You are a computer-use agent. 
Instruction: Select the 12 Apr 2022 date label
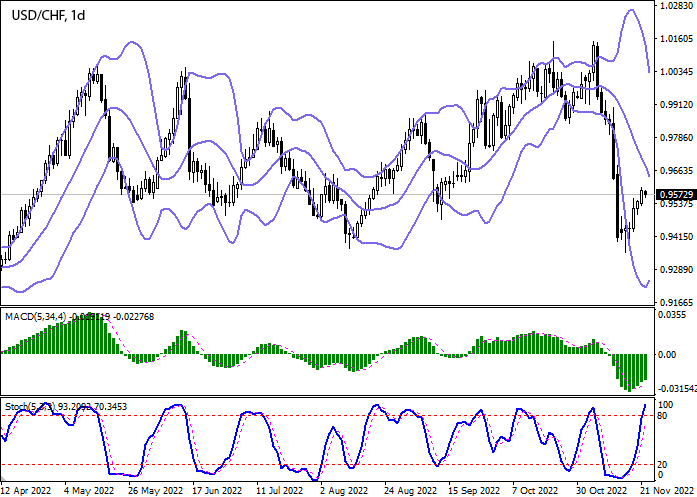click(x=25, y=491)
